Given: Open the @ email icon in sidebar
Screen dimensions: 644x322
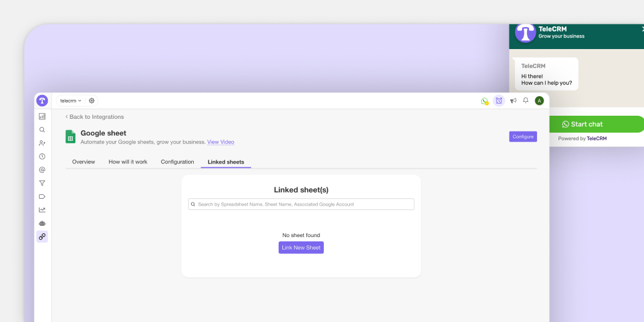Looking at the screenshot, I should pos(42,170).
